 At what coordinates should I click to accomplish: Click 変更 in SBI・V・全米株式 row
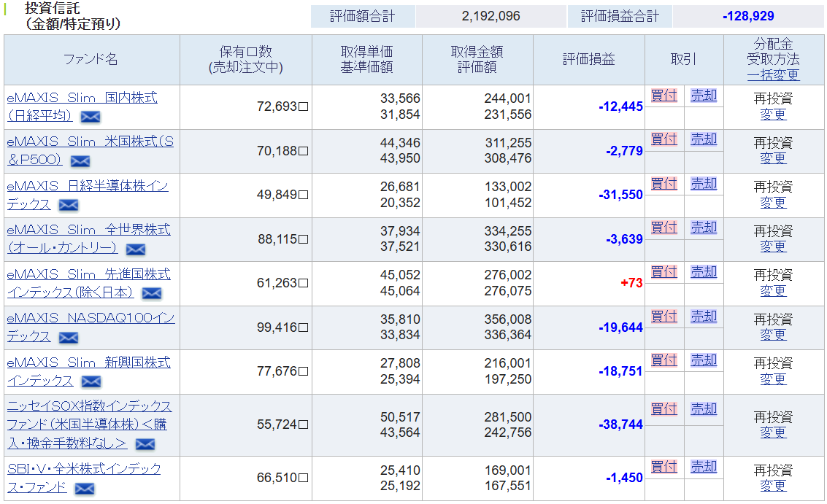coord(773,486)
